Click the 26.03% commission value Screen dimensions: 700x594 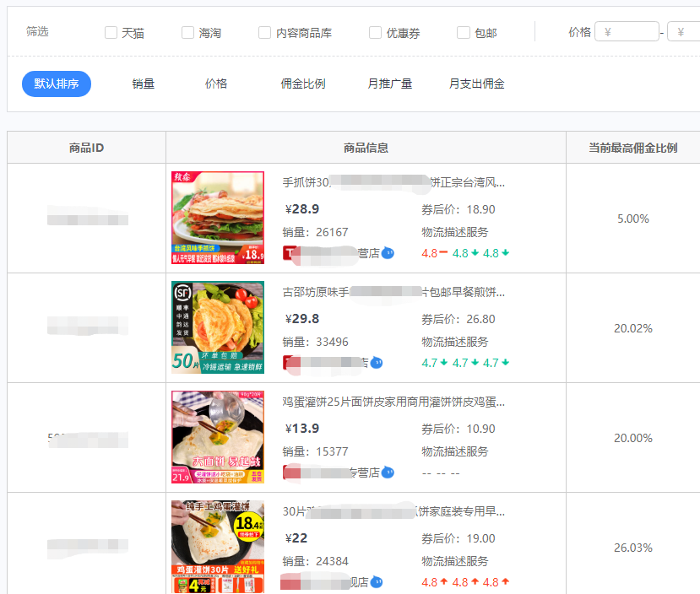coord(633,548)
